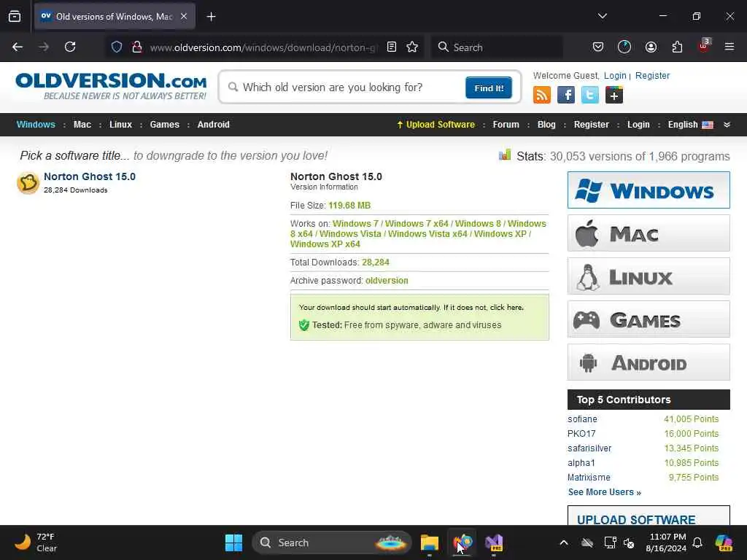Viewport: 747px width, 560px height.
Task: Click the large Windows platform banner
Action: pos(649,190)
